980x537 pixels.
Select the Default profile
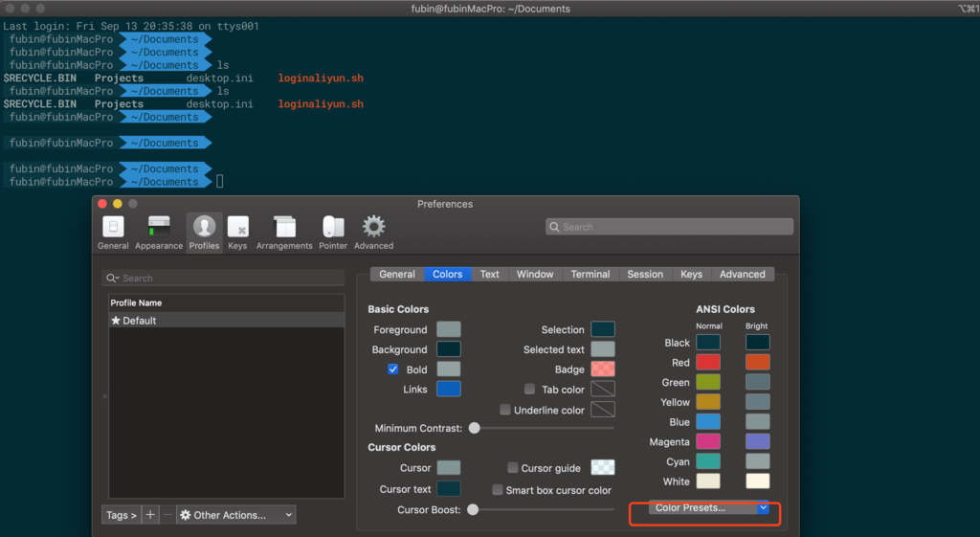139,321
